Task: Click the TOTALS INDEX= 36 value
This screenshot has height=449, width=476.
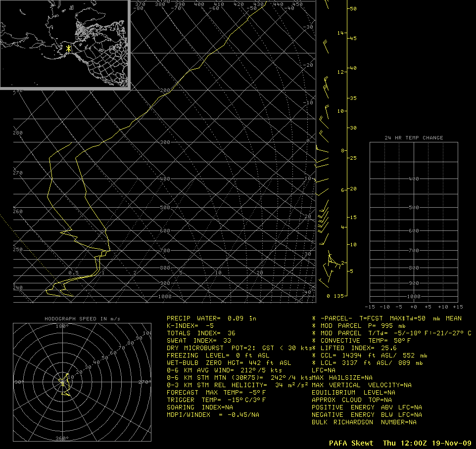Action: pos(201,333)
